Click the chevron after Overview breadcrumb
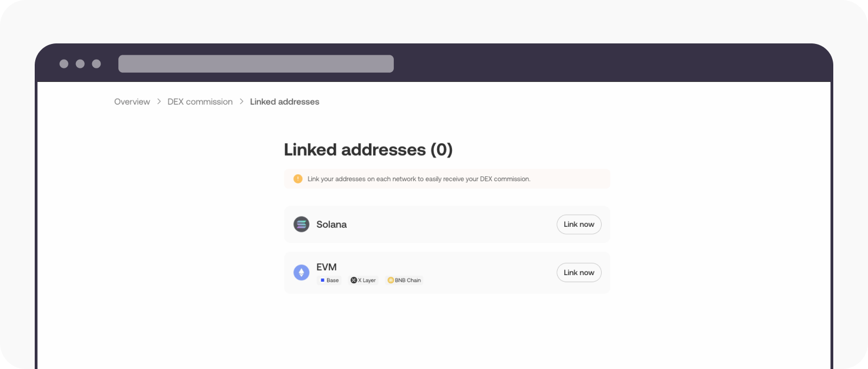Viewport: 868px width, 369px height. pos(158,101)
